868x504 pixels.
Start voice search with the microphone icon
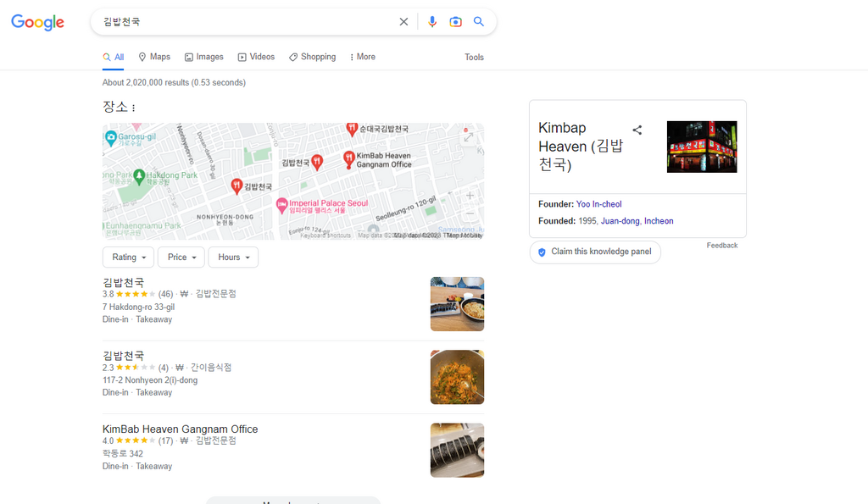pos(432,21)
